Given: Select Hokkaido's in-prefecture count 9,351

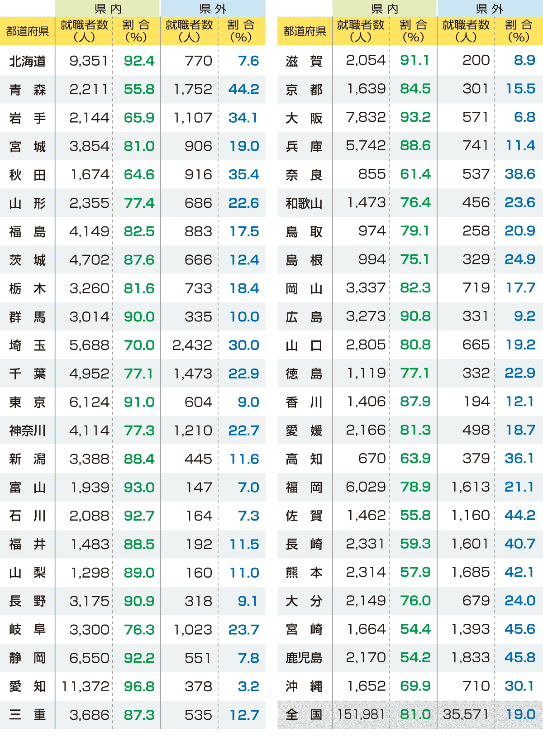Looking at the screenshot, I should [89, 61].
